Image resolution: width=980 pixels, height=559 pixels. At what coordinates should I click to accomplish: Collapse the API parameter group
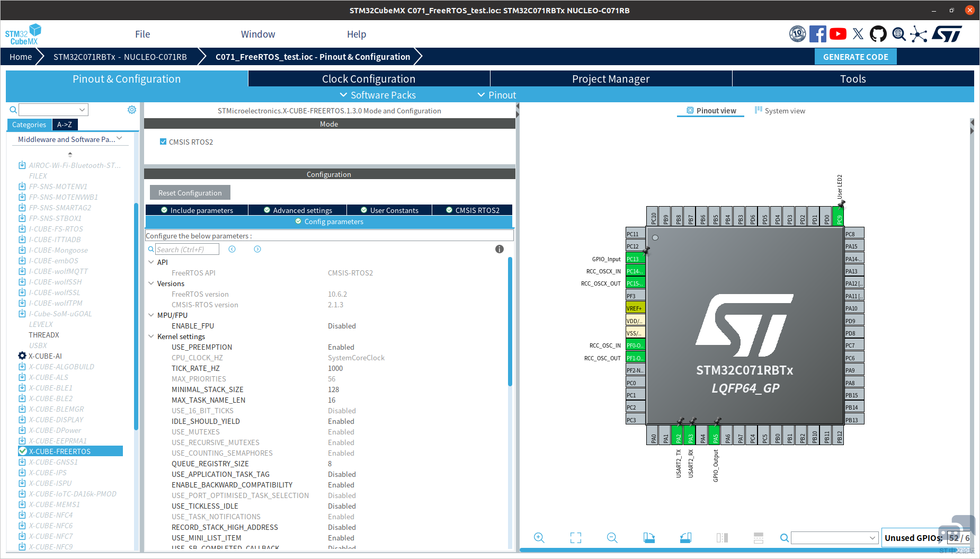[151, 262]
